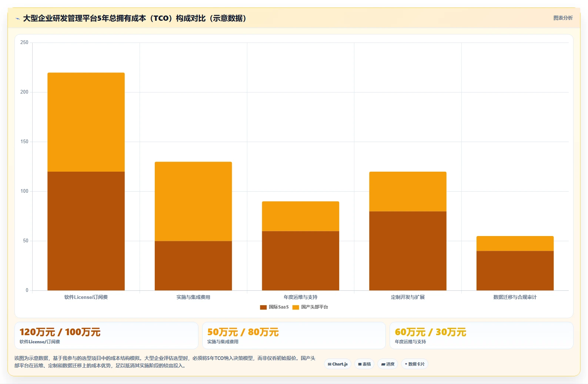Click the 实施与集成费用 card caption
This screenshot has width=588, height=384.
tap(223, 342)
